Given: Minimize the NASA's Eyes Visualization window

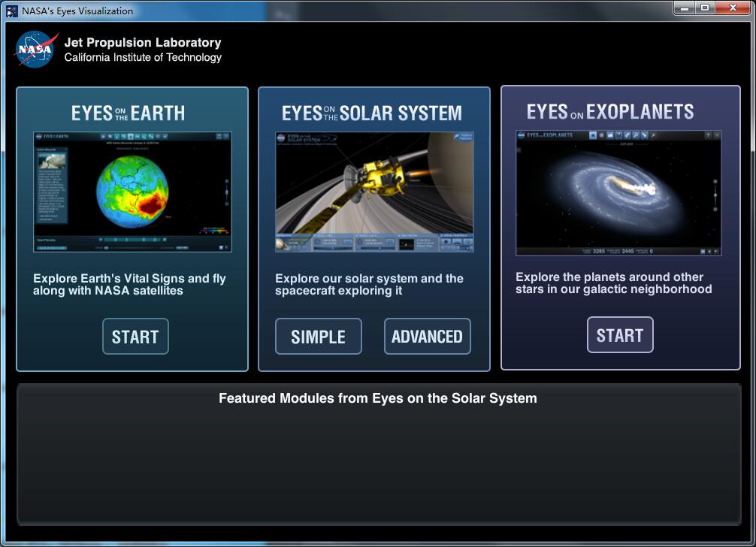Looking at the screenshot, I should pyautogui.click(x=684, y=8).
